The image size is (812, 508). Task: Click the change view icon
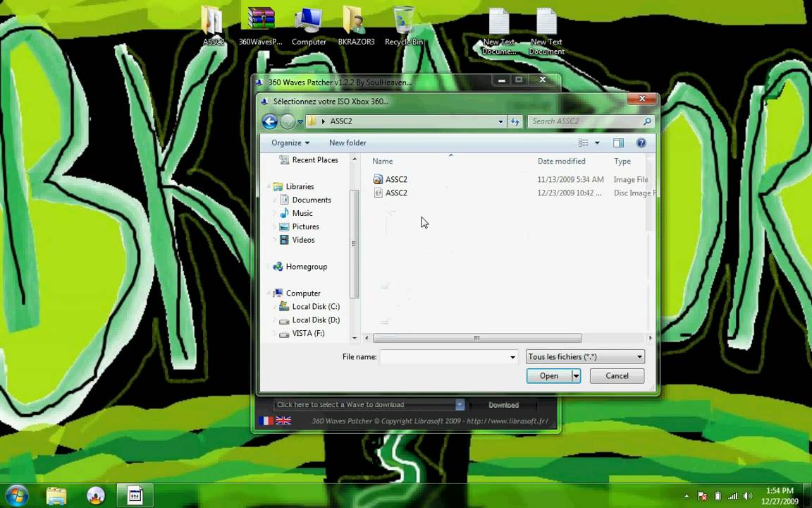[x=584, y=143]
